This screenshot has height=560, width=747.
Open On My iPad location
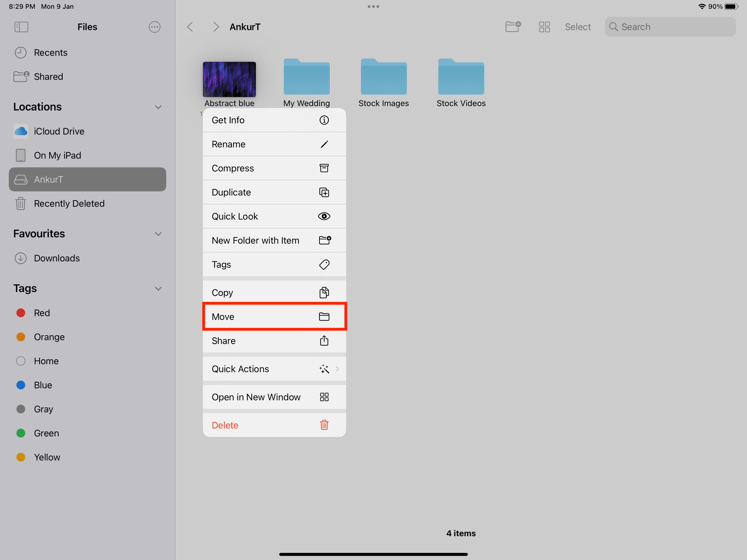[x=87, y=155]
